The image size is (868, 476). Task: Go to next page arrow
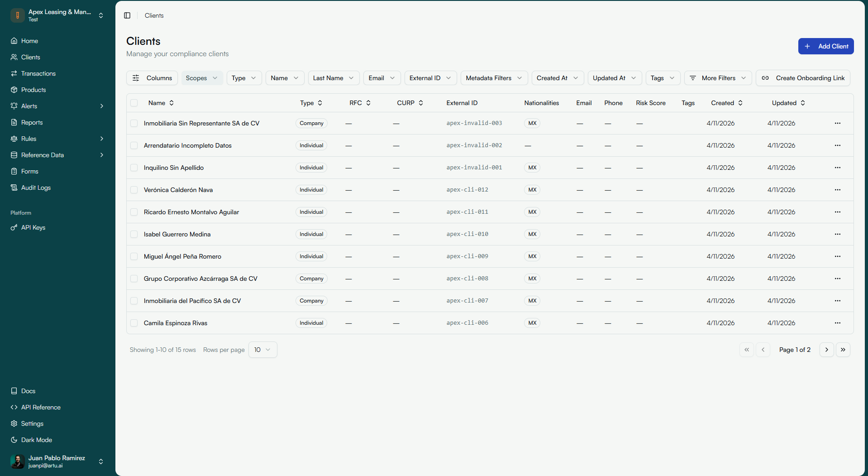pos(827,350)
